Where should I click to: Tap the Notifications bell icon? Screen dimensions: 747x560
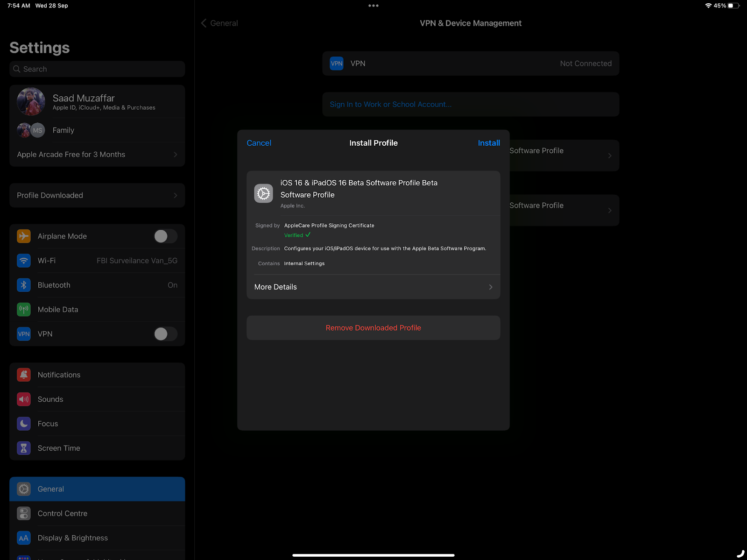[x=24, y=375]
